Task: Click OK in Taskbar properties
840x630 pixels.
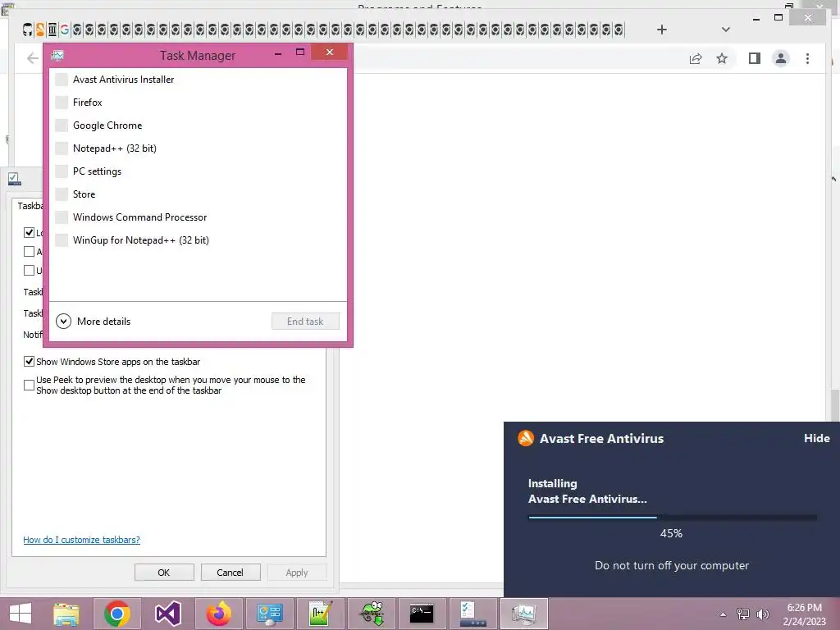Action: click(164, 572)
